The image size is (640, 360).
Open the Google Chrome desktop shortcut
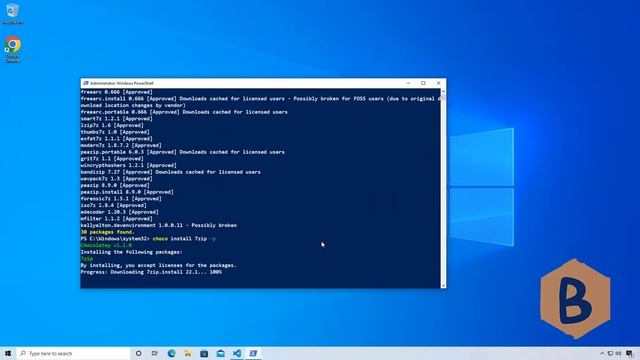13,50
